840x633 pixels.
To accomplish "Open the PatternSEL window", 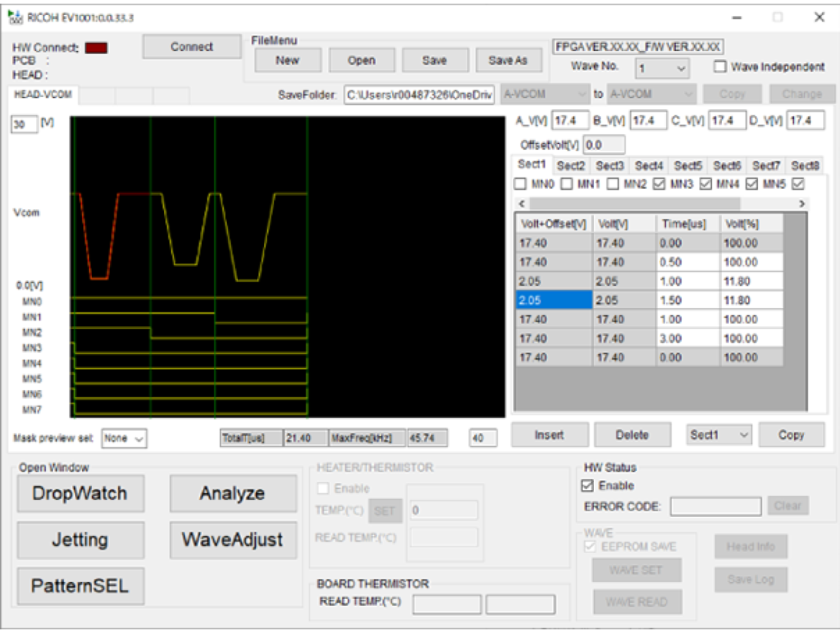I will tap(80, 586).
